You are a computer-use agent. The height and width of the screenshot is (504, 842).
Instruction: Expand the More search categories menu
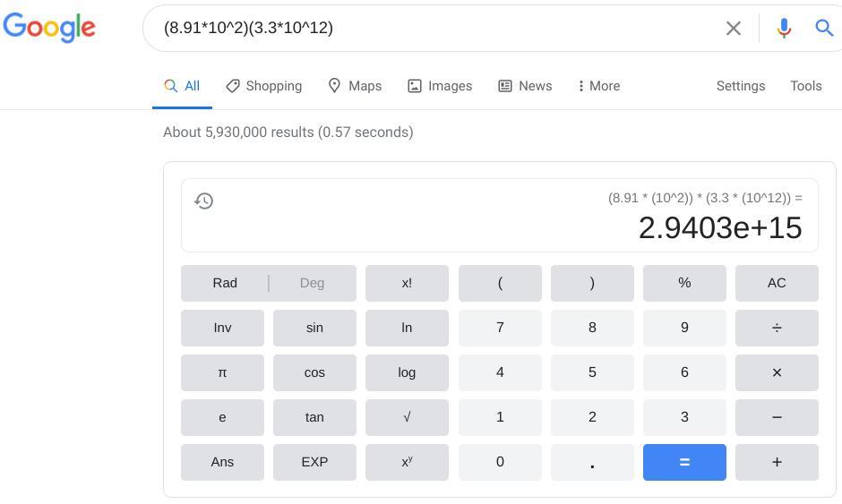pyautogui.click(x=598, y=86)
